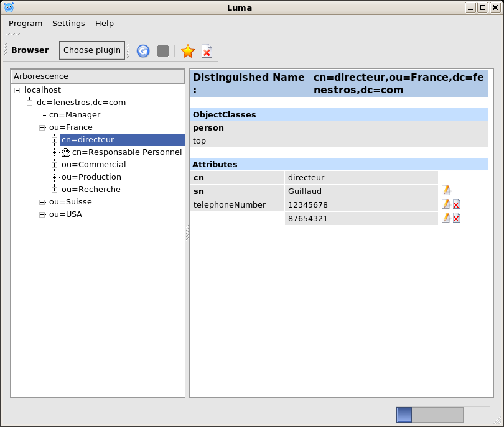Edit telephoneNumber value 12345678

click(446, 204)
